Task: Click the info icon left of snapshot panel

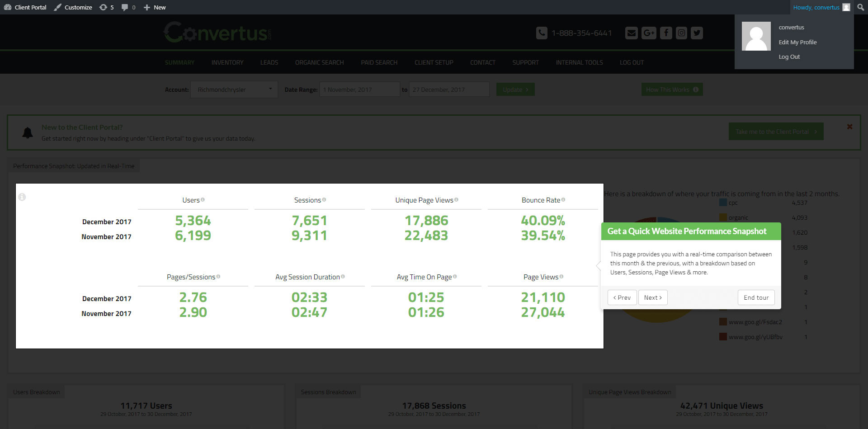Action: click(x=22, y=197)
